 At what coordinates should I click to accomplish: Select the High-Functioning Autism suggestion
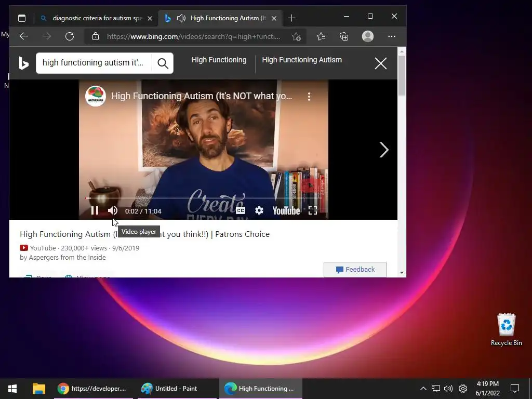click(302, 60)
